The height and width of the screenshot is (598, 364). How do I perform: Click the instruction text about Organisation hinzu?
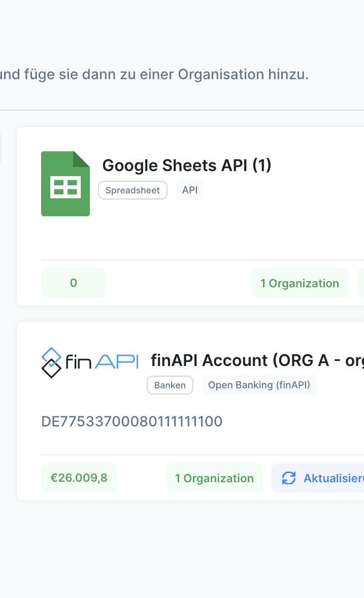click(154, 75)
